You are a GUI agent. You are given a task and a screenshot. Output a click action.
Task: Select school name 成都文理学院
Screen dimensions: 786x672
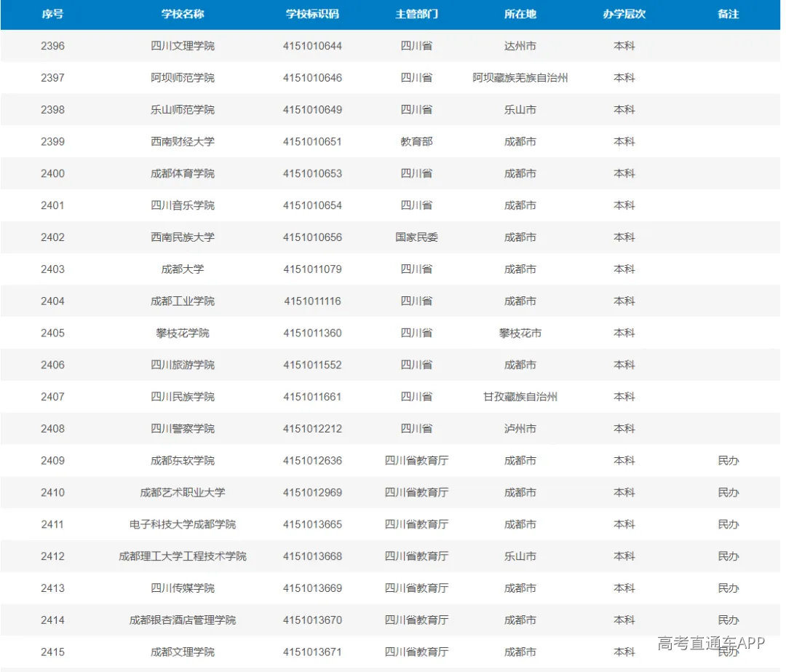[183, 652]
